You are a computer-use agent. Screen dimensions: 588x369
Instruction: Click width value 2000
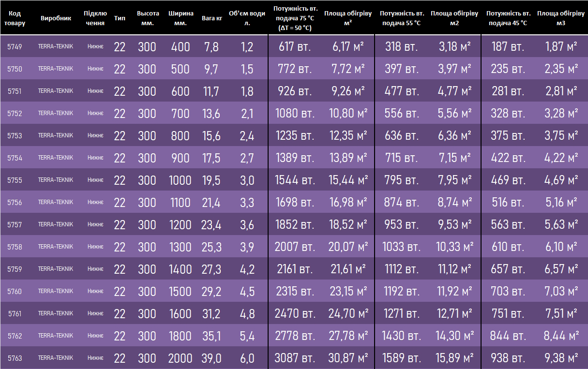(181, 358)
